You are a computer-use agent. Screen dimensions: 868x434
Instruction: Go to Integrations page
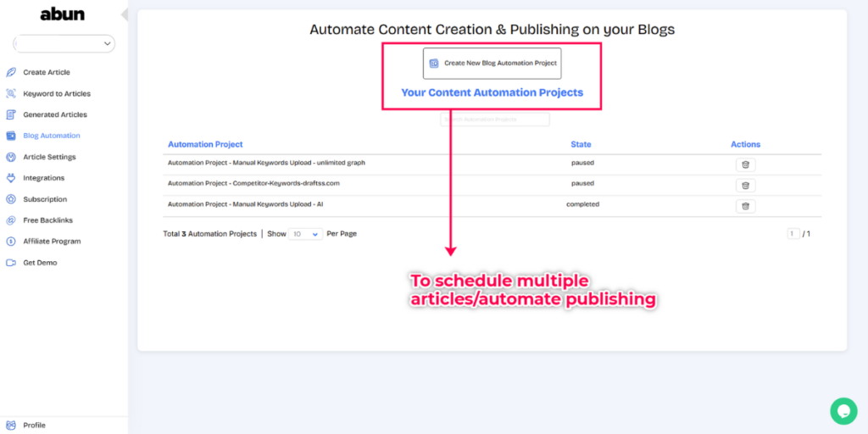pos(44,178)
